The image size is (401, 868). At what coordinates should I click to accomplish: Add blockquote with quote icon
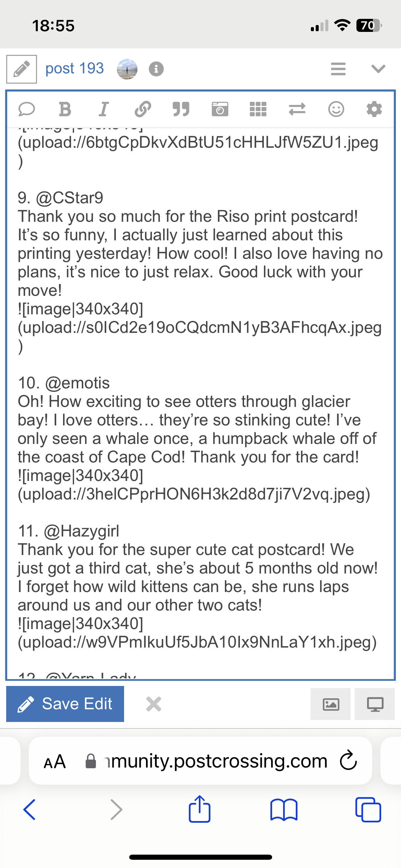pos(181,109)
